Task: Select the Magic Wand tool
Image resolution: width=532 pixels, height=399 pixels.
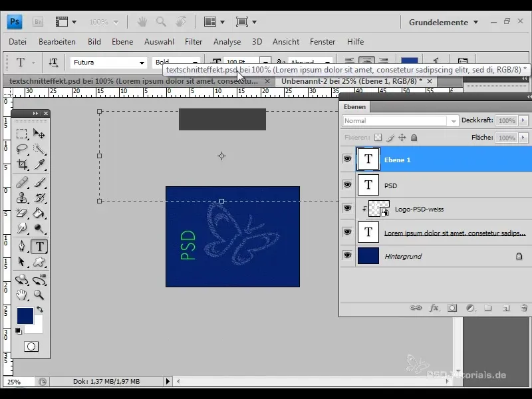Action: pyautogui.click(x=39, y=149)
